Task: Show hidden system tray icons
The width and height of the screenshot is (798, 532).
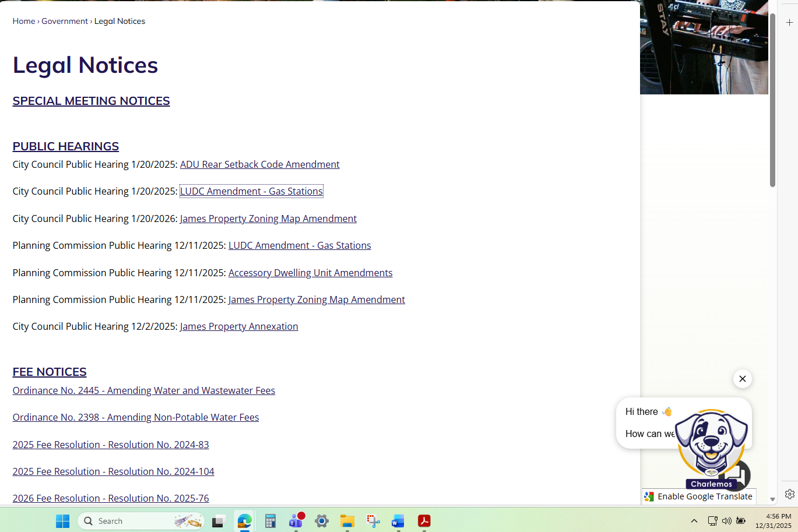Action: coord(694,521)
